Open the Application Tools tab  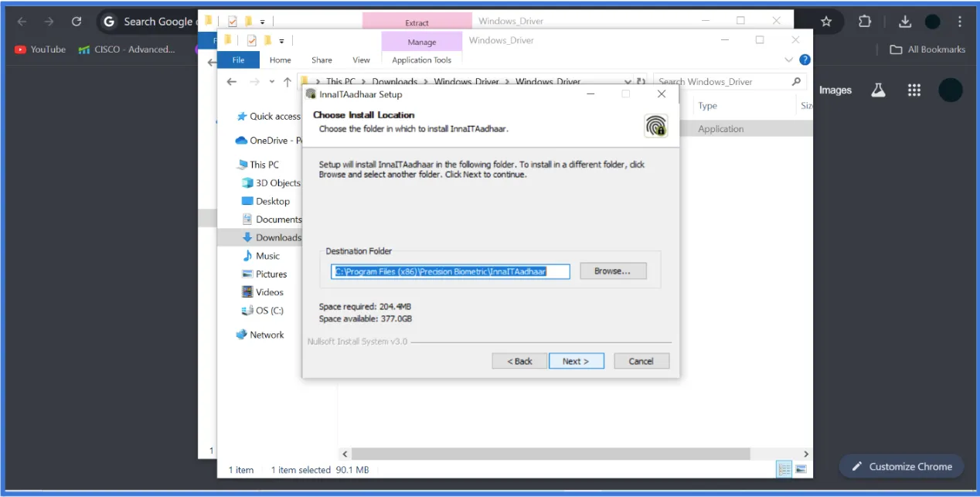pyautogui.click(x=422, y=60)
